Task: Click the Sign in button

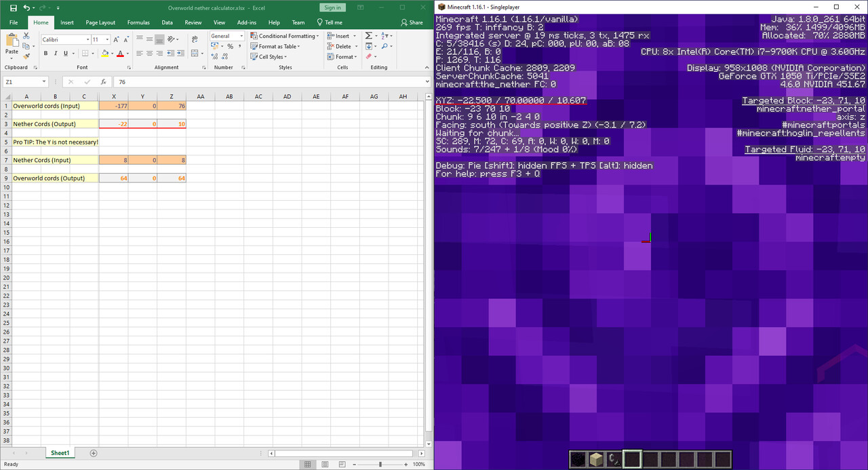Action: [x=332, y=7]
